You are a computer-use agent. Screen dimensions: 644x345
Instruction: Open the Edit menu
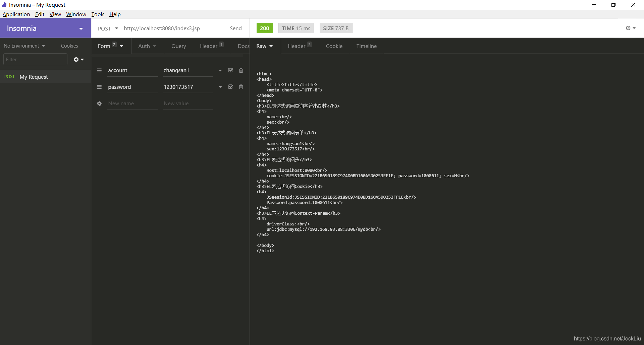click(x=40, y=14)
